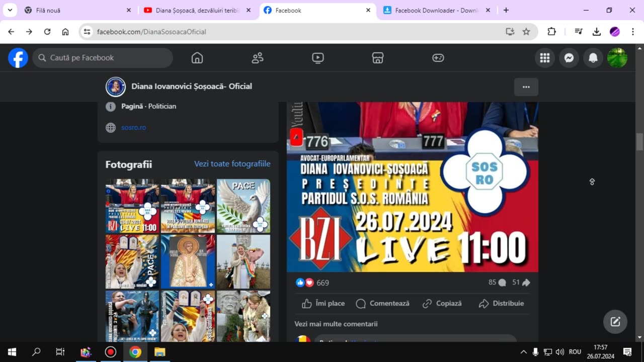Open the Marketplace icon
Viewport: 644px width, 362px height.
(378, 58)
